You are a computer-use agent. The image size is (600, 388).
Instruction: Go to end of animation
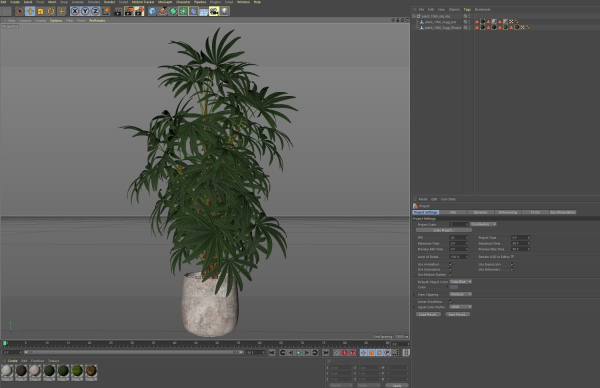pyautogui.click(x=326, y=352)
